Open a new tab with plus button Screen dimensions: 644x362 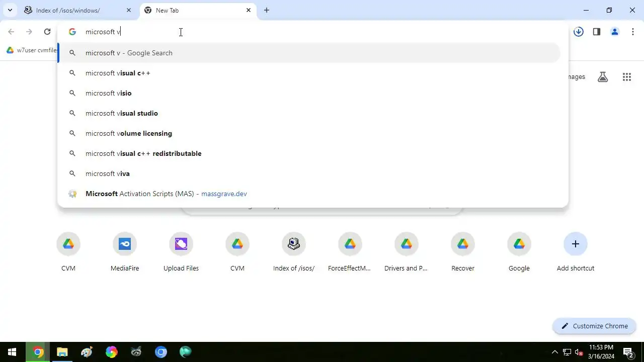click(x=267, y=10)
